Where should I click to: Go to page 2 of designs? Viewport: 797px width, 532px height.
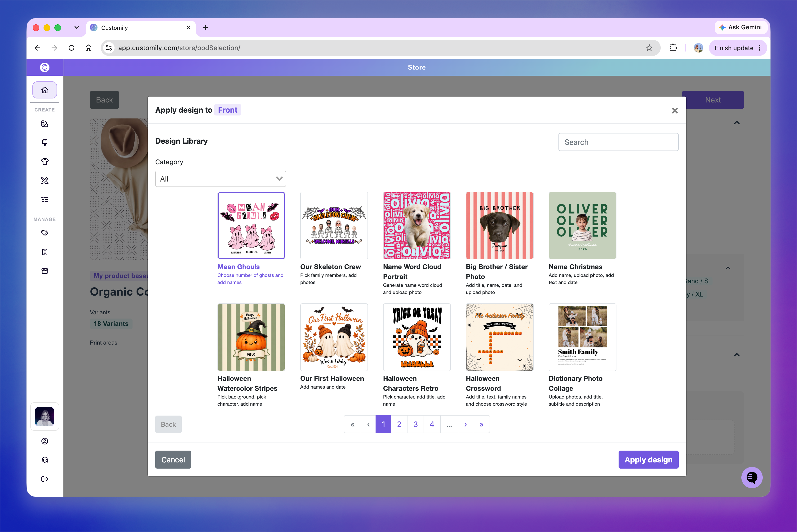pyautogui.click(x=399, y=424)
